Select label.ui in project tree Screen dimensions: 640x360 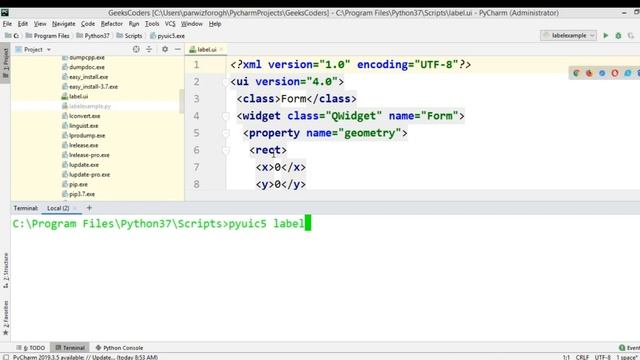click(x=75, y=96)
